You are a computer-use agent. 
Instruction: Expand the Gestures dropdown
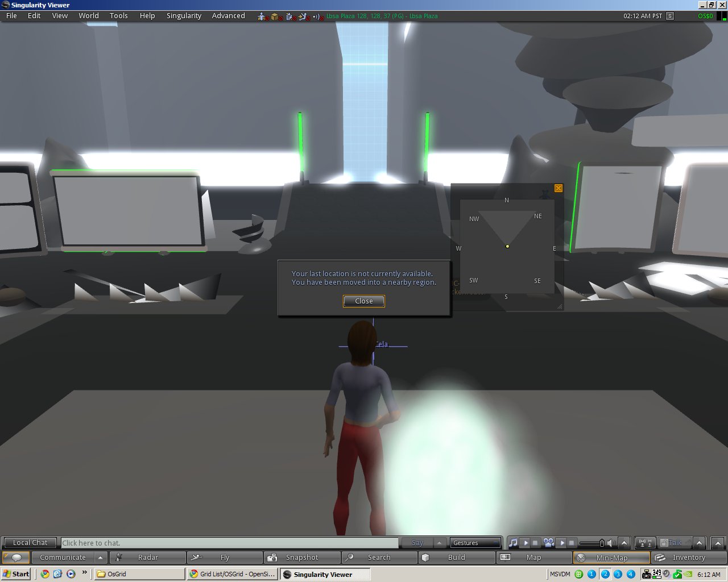[475, 543]
